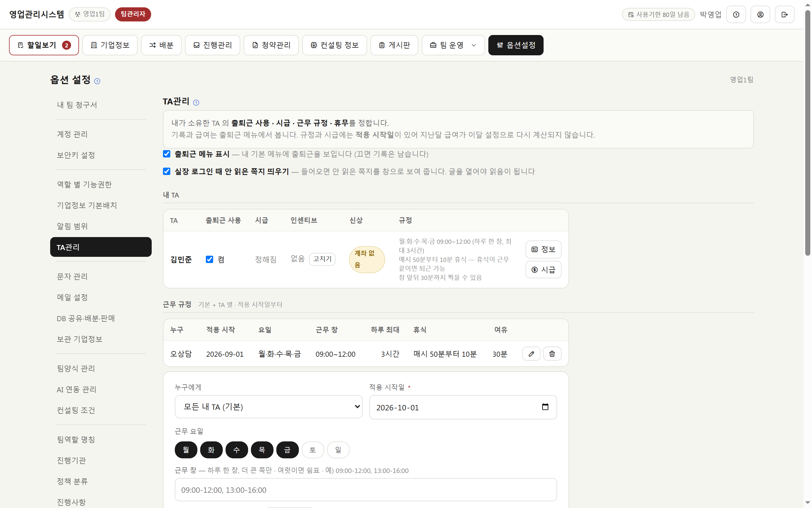Delete 오상담 rule with trash icon

[x=552, y=354]
